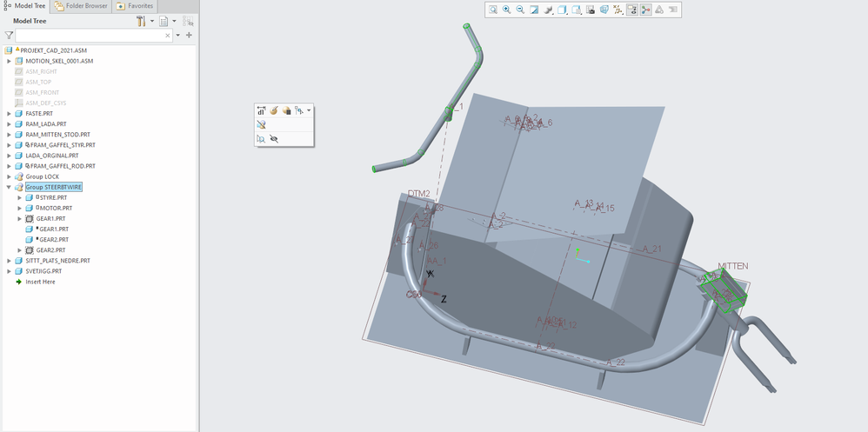The height and width of the screenshot is (432, 868).
Task: Collapse the Group STEERBTWIRE node
Action: (x=10, y=187)
